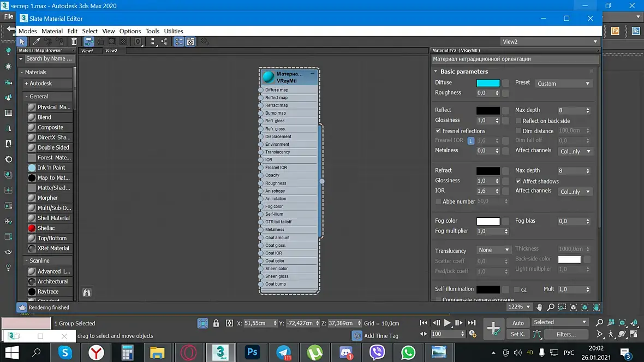Open Telegram from the taskbar

coord(283,352)
